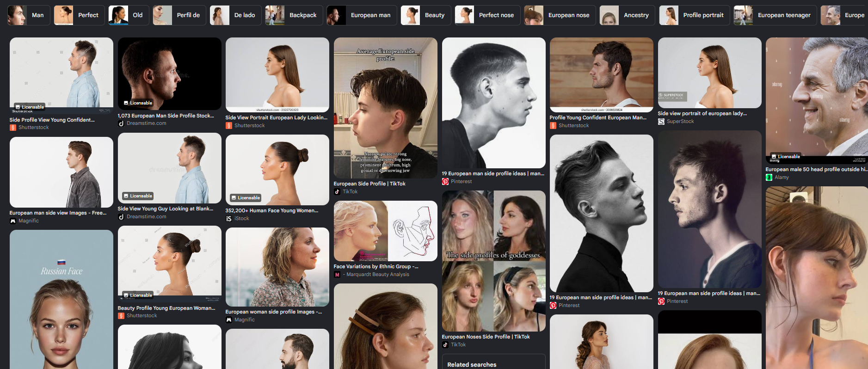Screen dimensions: 868x369
Task: Click the iStock icon under Human Face Young Women
Action: [x=229, y=219]
